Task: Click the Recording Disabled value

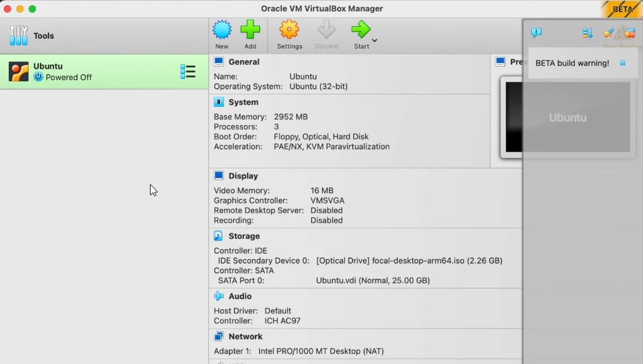Action: (x=327, y=220)
